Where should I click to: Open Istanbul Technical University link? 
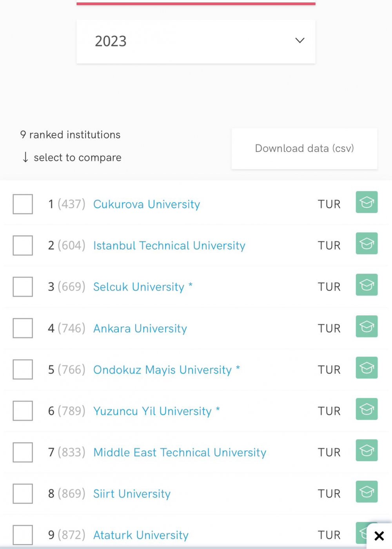click(x=169, y=246)
